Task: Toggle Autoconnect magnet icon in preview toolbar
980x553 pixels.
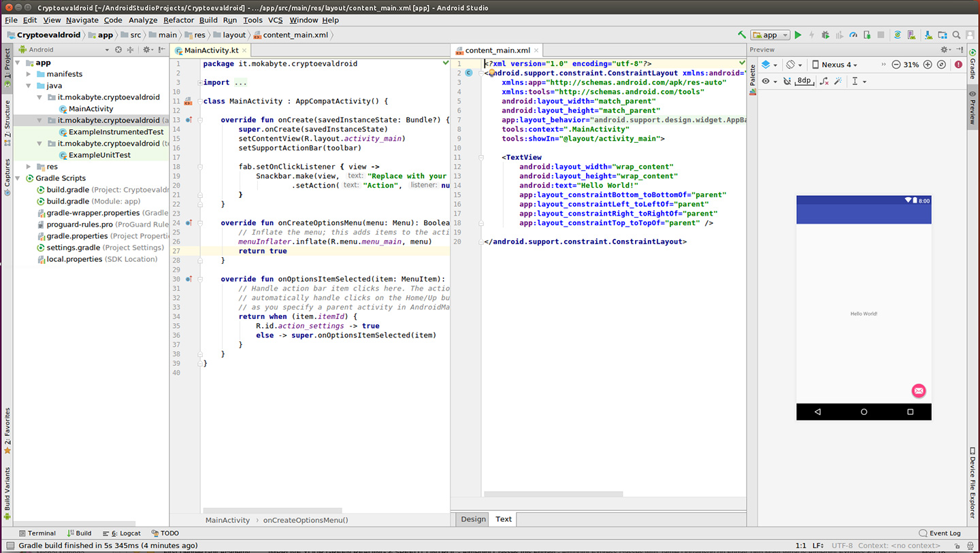Action: click(x=787, y=81)
